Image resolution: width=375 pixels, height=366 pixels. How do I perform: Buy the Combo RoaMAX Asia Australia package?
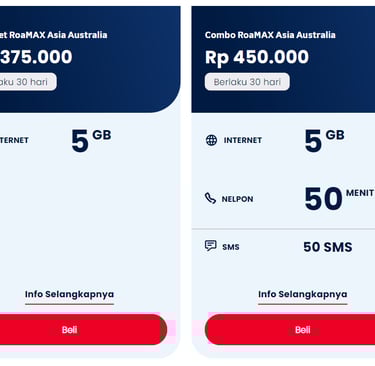tap(290, 330)
